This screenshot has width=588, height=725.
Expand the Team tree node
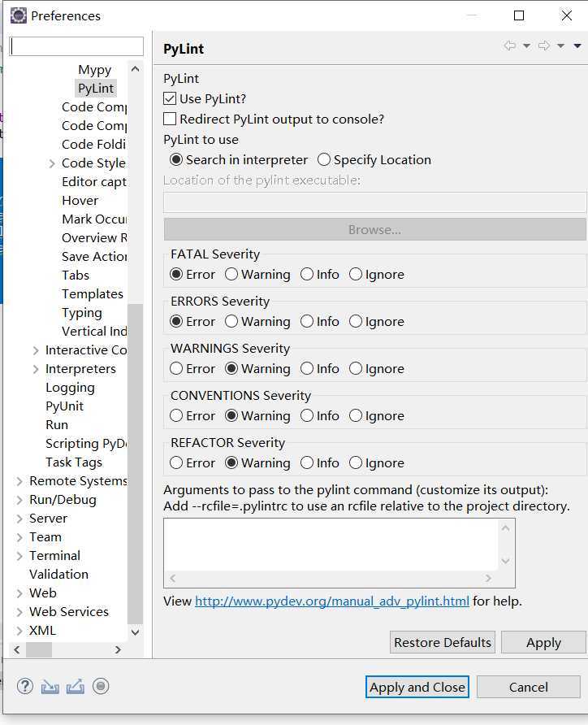(19, 538)
